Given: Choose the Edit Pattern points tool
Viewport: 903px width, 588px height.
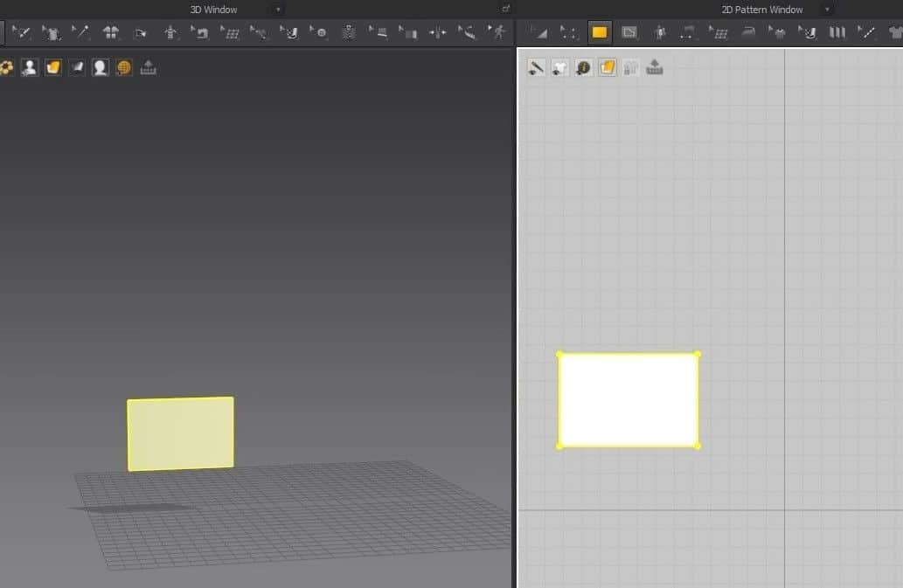Looking at the screenshot, I should coord(568,33).
